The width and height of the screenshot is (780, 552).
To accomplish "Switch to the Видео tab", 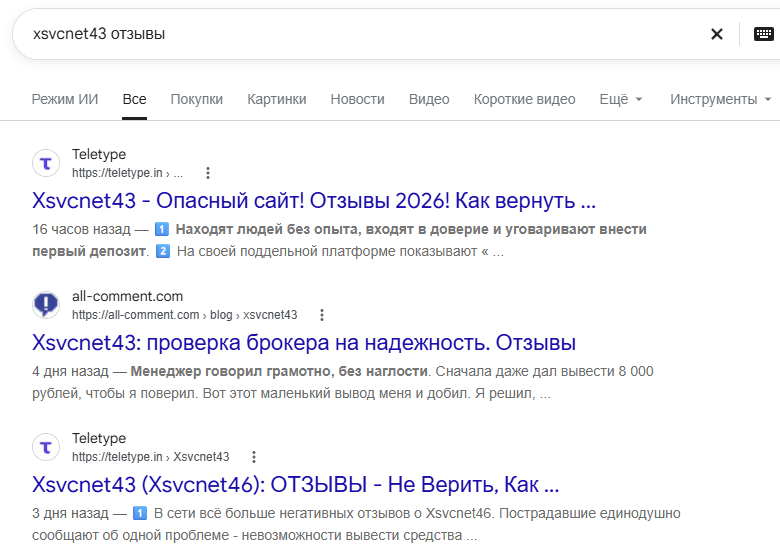I will point(429,99).
